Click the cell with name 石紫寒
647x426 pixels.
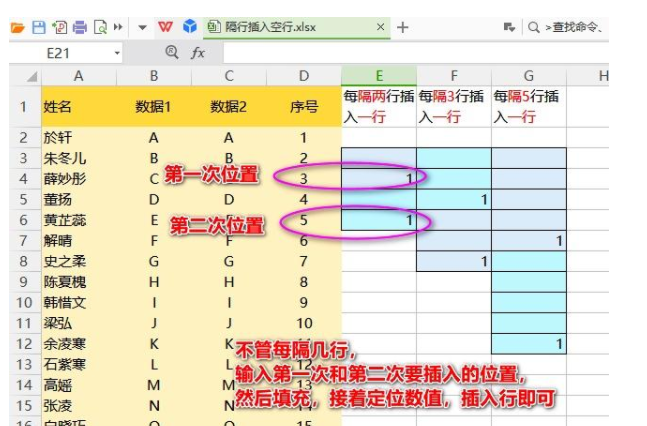[x=79, y=364]
